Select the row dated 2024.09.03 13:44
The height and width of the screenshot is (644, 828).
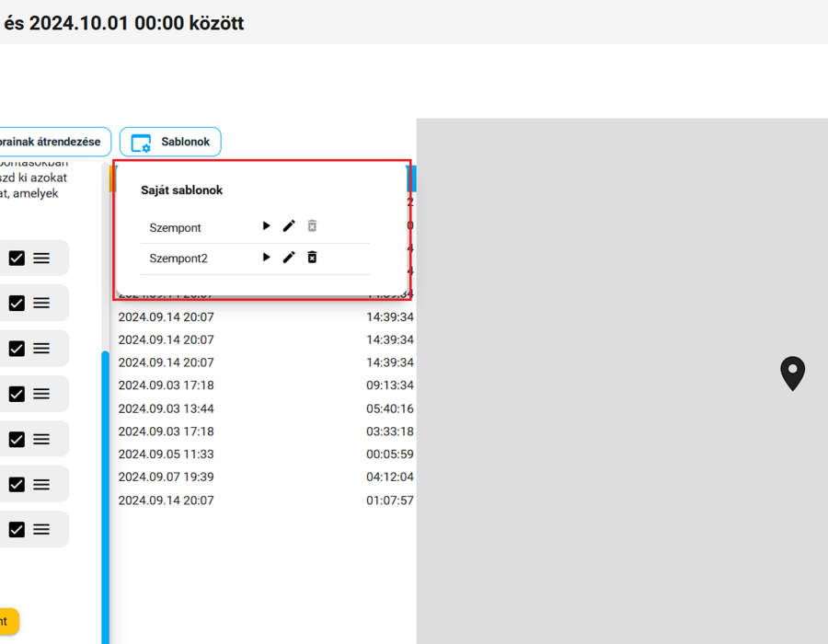(x=266, y=408)
